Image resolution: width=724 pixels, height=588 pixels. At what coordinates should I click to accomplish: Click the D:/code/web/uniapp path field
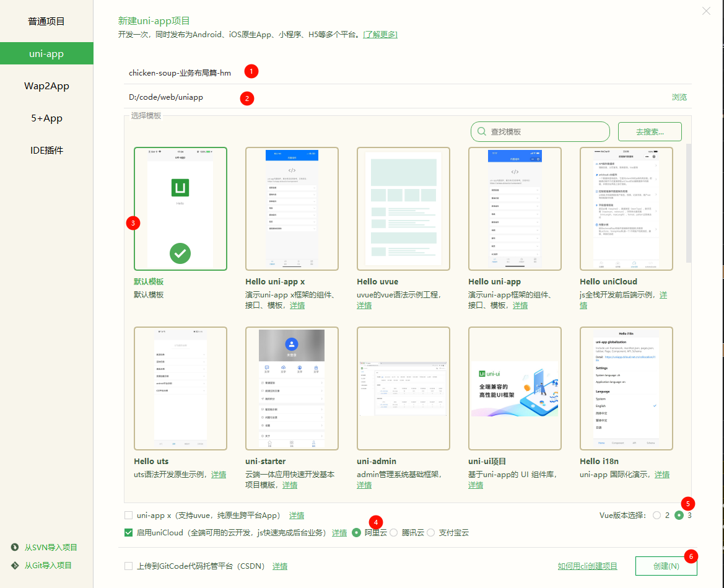[x=395, y=97]
